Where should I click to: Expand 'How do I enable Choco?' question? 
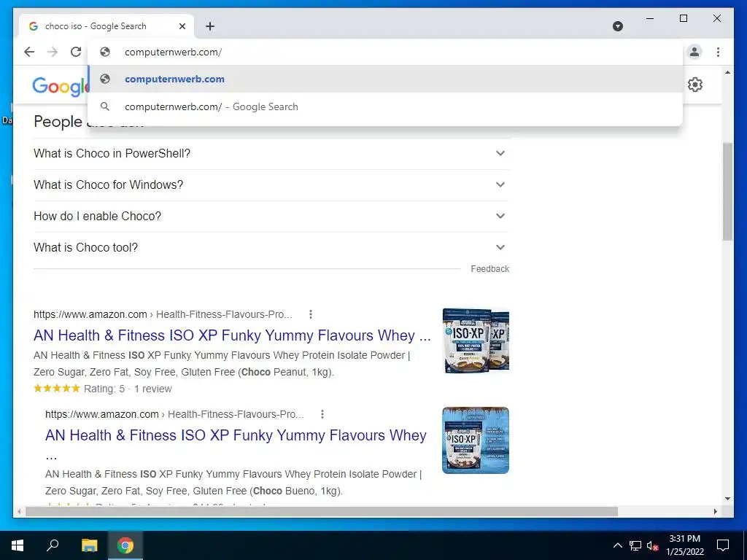(271, 216)
